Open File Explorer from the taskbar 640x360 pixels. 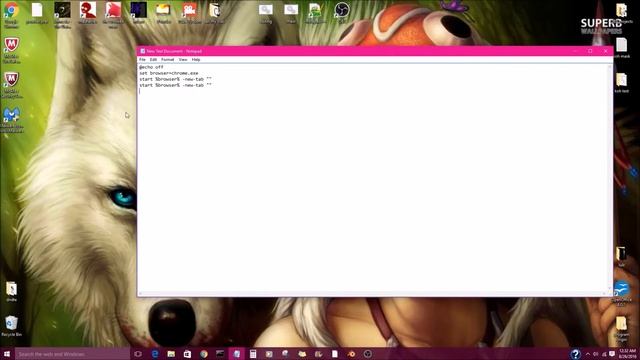click(171, 354)
